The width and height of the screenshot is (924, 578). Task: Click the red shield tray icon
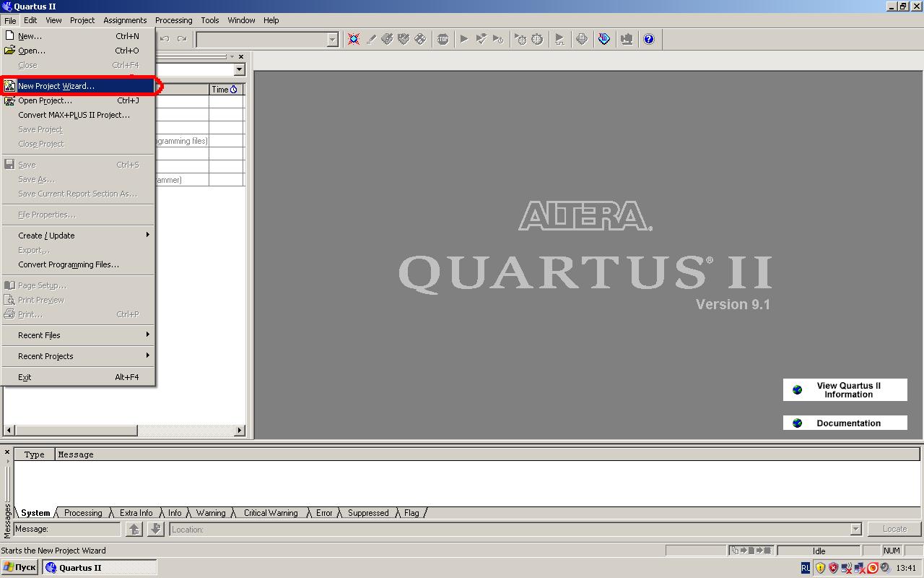[x=833, y=568]
